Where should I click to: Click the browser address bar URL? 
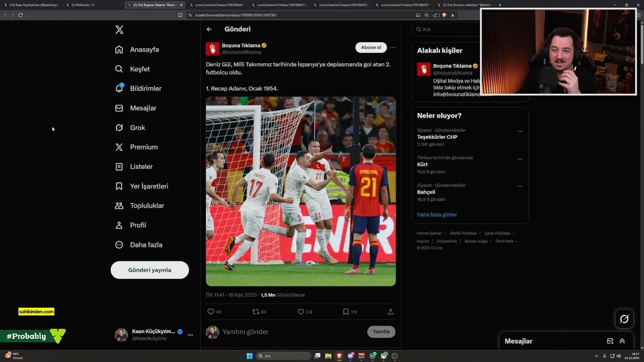click(x=236, y=15)
